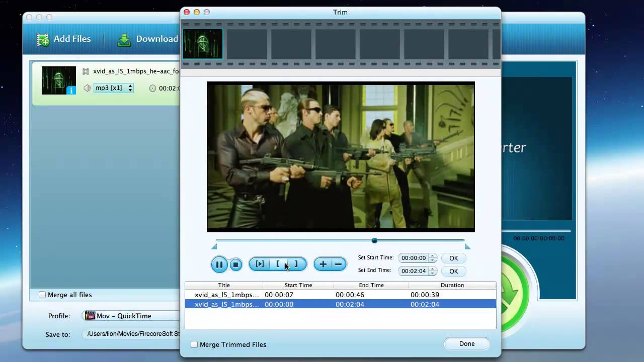
Task: Confirm start time with OK button
Action: (453, 258)
